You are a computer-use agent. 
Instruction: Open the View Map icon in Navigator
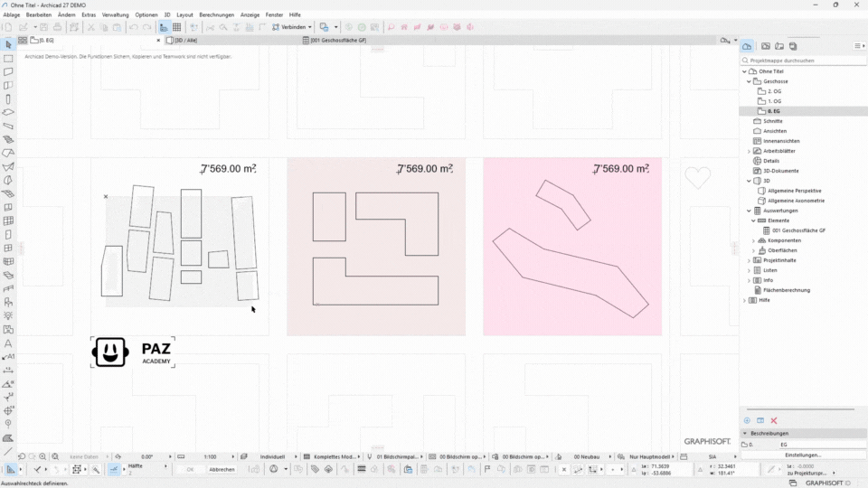coord(766,46)
